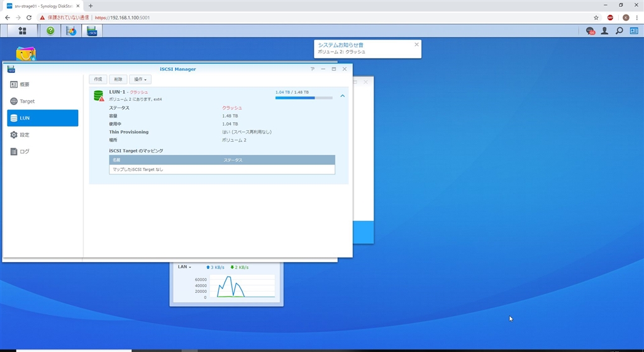
Task: Click the 削除 delete button
Action: pyautogui.click(x=118, y=79)
